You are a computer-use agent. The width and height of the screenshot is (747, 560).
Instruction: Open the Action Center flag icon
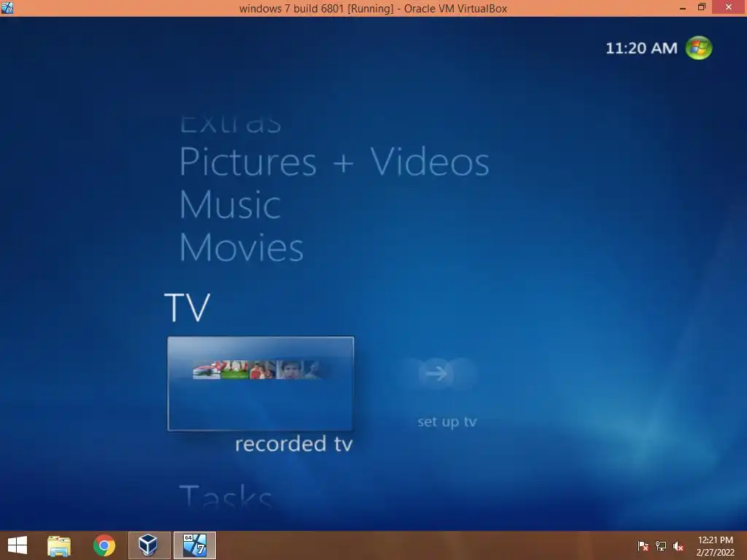click(x=643, y=546)
